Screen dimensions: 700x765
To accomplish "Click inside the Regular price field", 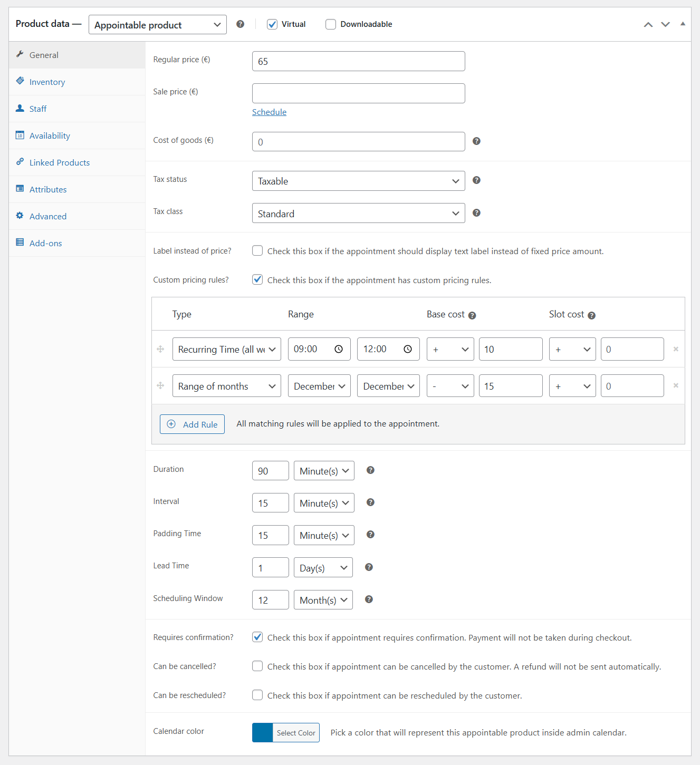I will coord(358,61).
